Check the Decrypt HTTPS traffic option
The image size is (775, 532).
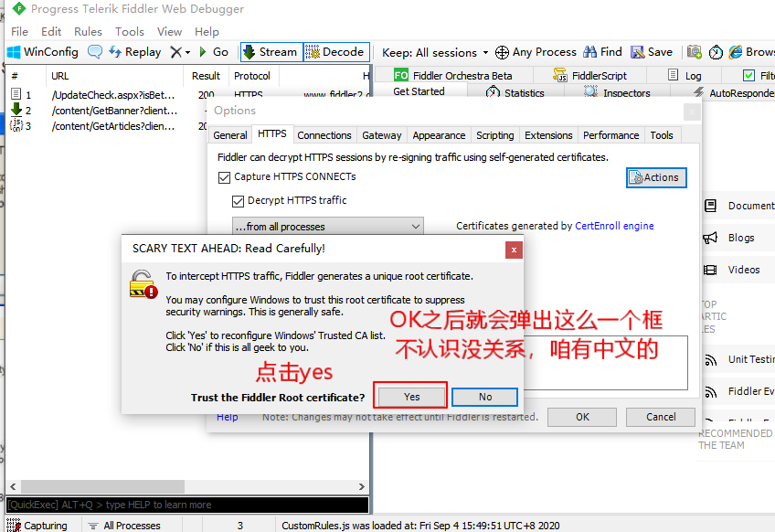[x=238, y=200]
